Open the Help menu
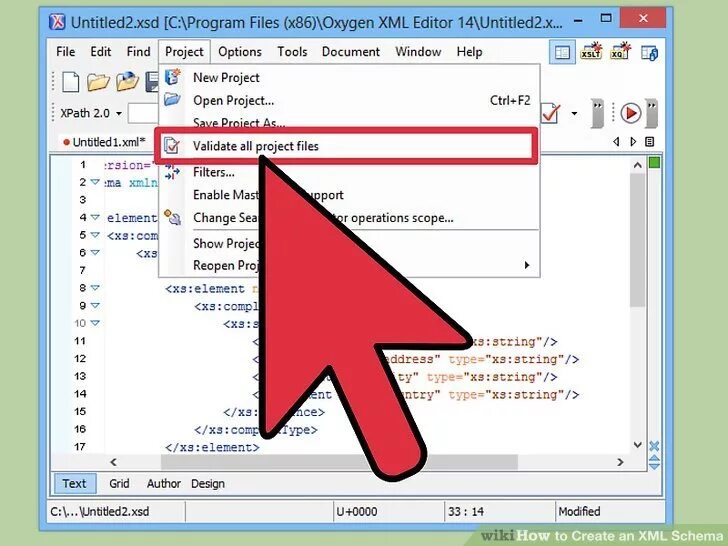 [x=469, y=52]
